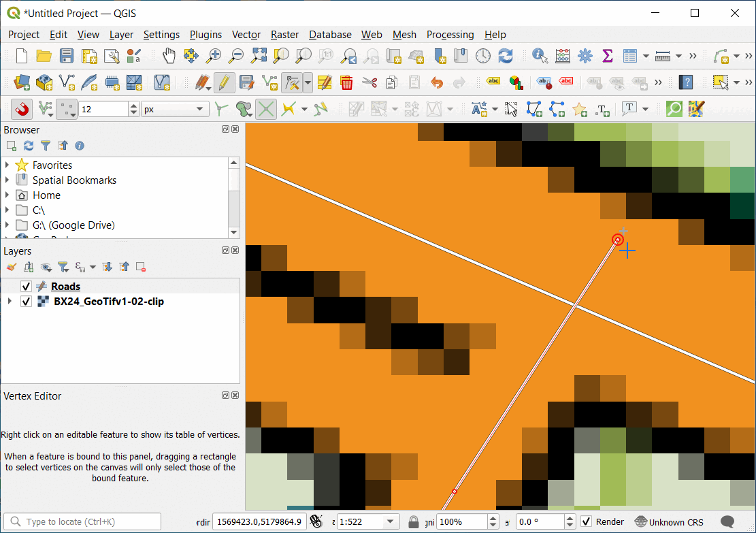Open the snapping tolerance units px dropdown
The height and width of the screenshot is (533, 756).
coord(175,109)
